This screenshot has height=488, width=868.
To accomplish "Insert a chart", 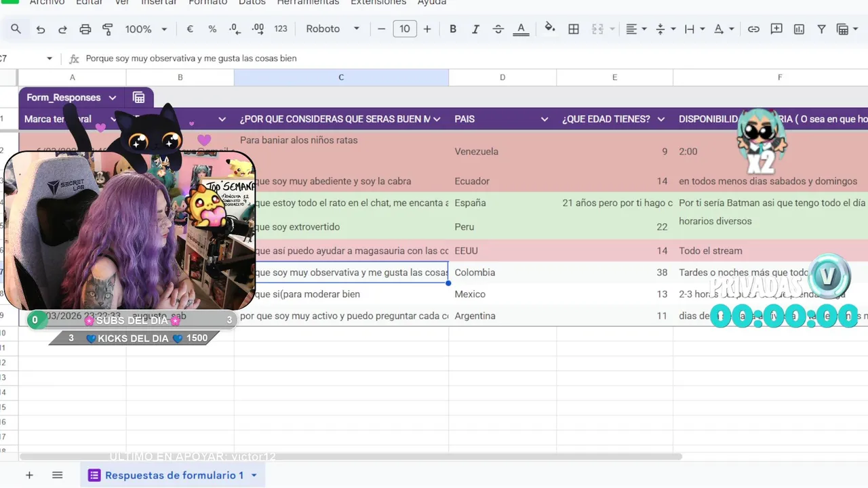I will 799,29.
